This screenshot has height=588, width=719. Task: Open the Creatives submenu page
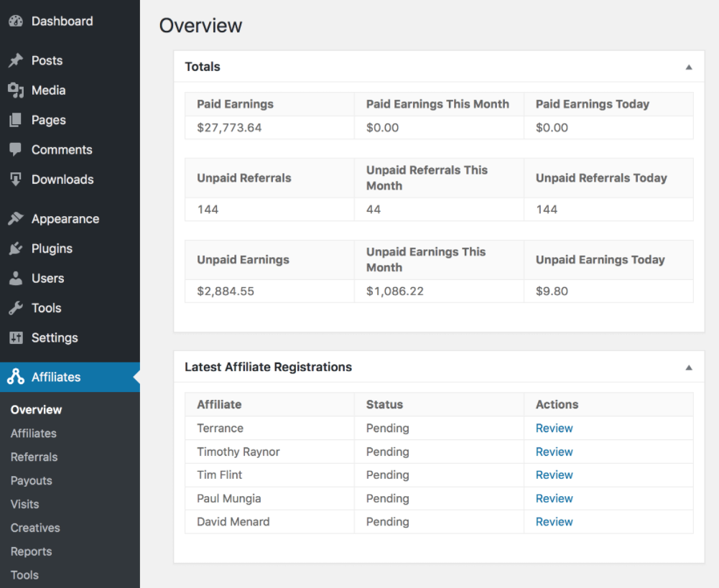pyautogui.click(x=35, y=528)
